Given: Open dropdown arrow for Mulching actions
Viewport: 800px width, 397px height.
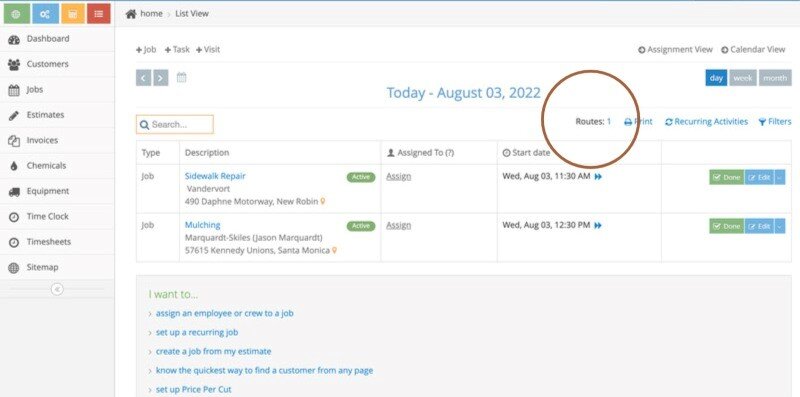Looking at the screenshot, I should [780, 226].
